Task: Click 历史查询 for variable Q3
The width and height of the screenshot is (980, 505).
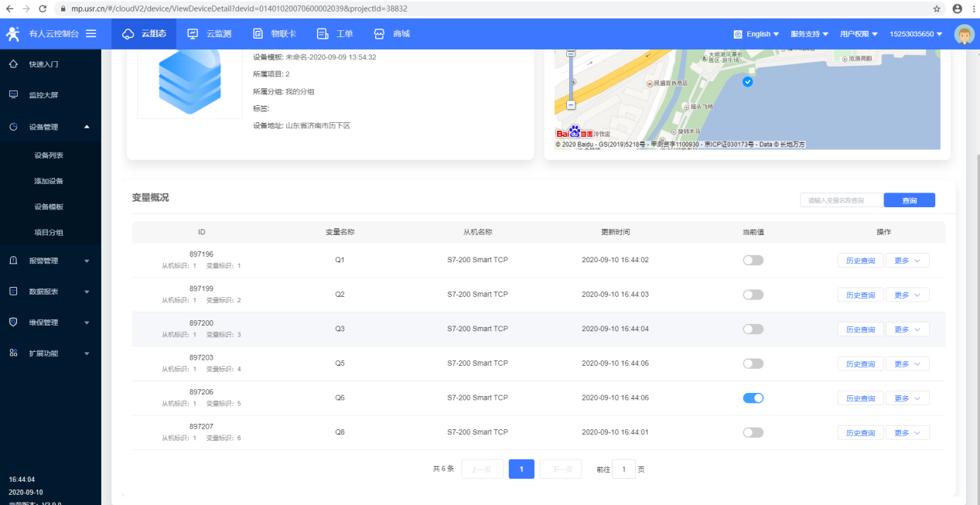Action: pos(860,329)
